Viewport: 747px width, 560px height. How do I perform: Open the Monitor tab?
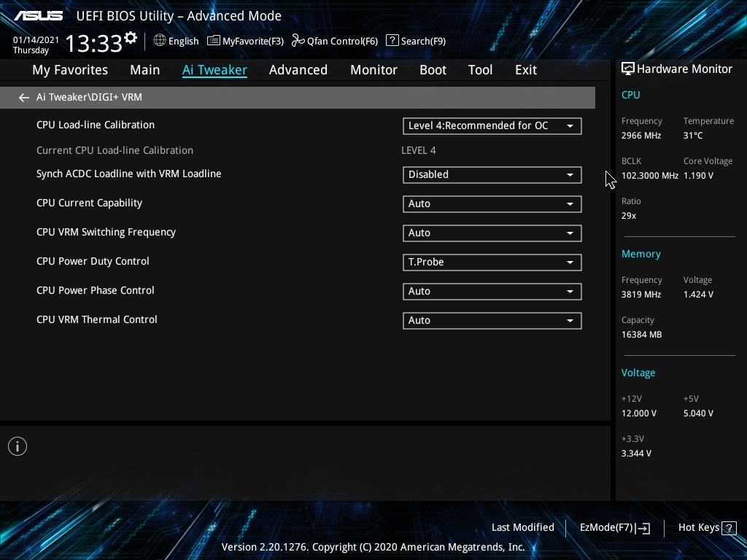point(373,70)
